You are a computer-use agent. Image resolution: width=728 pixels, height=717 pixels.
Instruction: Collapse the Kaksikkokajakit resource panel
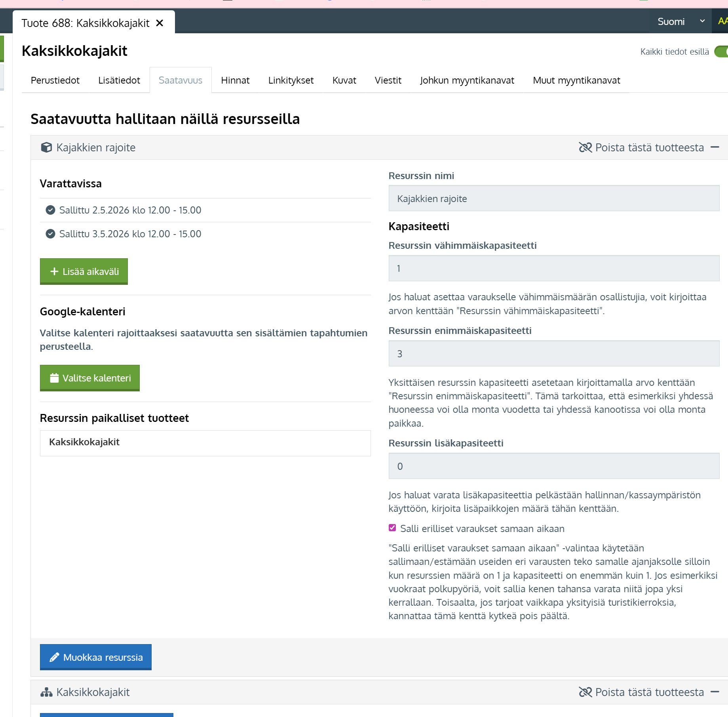click(715, 692)
